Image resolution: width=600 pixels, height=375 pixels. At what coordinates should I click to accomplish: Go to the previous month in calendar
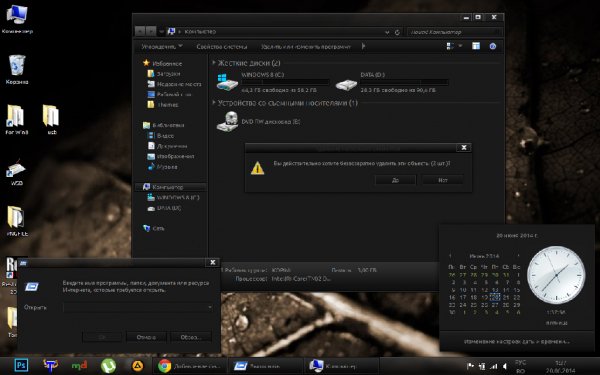450,256
